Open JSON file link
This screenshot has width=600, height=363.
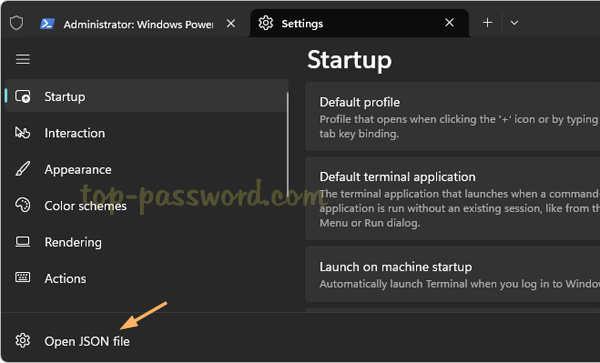click(x=87, y=341)
